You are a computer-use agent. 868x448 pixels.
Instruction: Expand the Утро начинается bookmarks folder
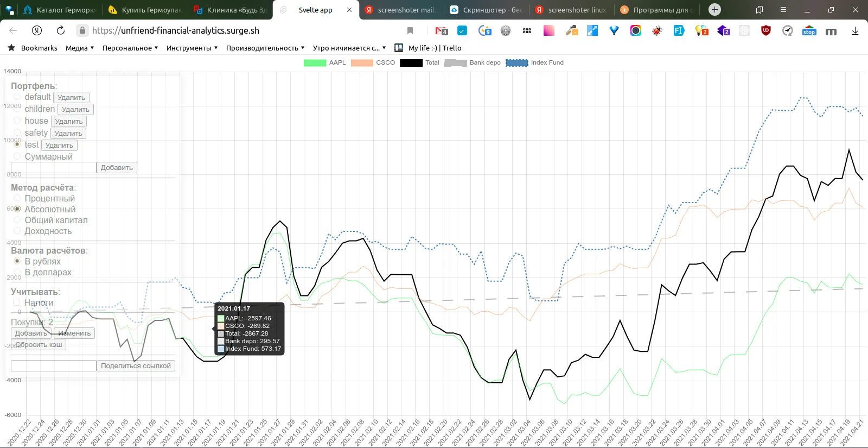click(x=349, y=48)
